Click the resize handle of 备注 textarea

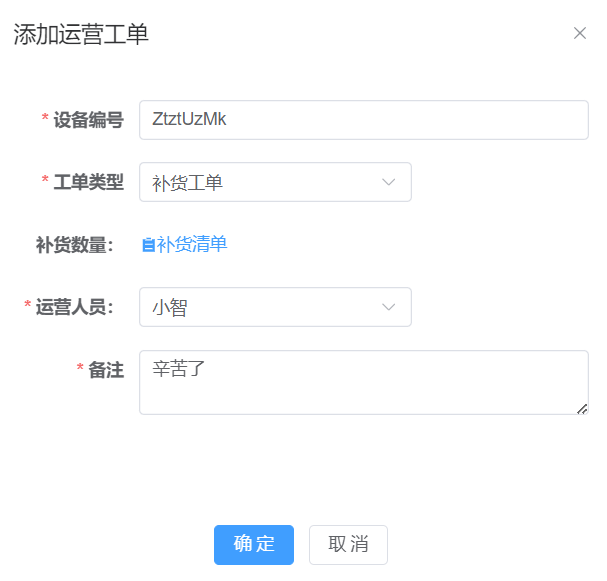click(x=582, y=408)
